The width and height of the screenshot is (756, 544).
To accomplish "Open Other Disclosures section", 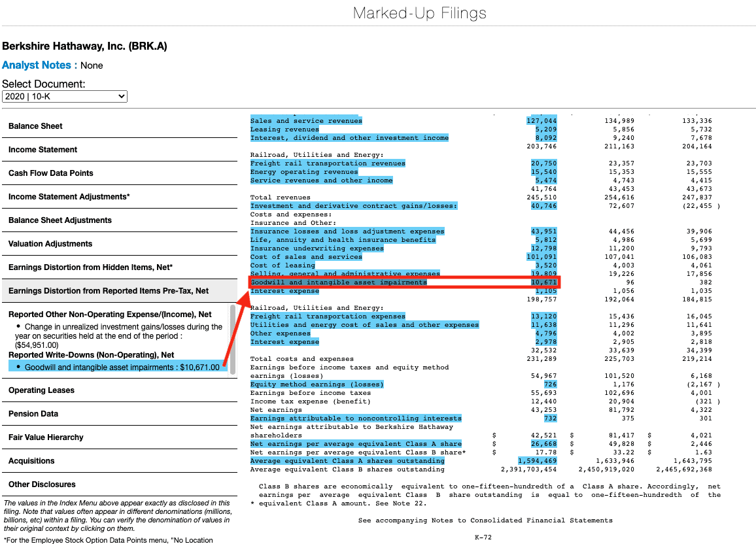I will tap(120, 484).
